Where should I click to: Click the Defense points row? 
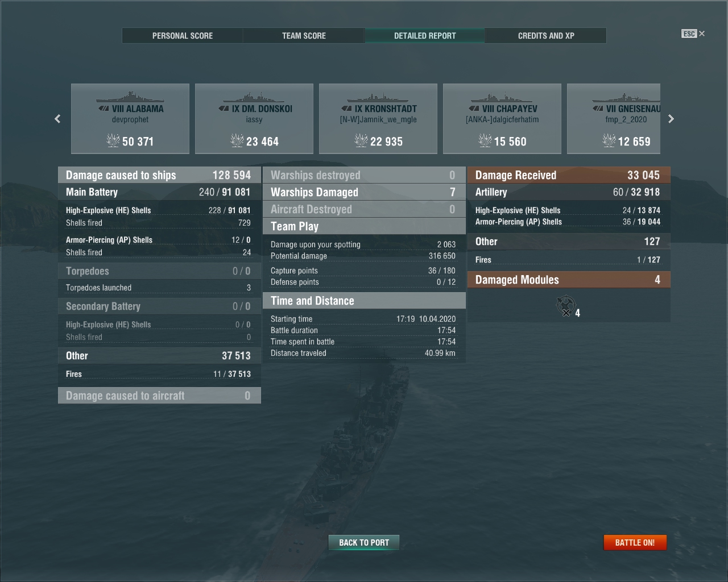coord(364,282)
